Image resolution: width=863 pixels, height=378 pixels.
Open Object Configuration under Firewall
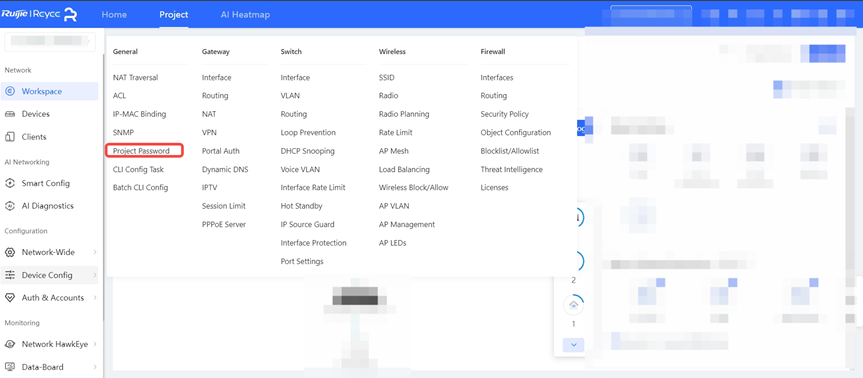click(516, 133)
